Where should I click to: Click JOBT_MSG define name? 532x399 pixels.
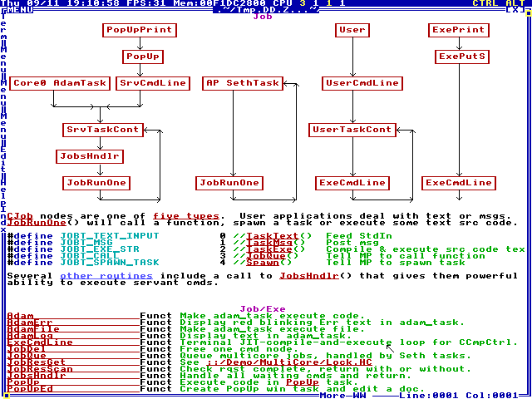(86, 243)
